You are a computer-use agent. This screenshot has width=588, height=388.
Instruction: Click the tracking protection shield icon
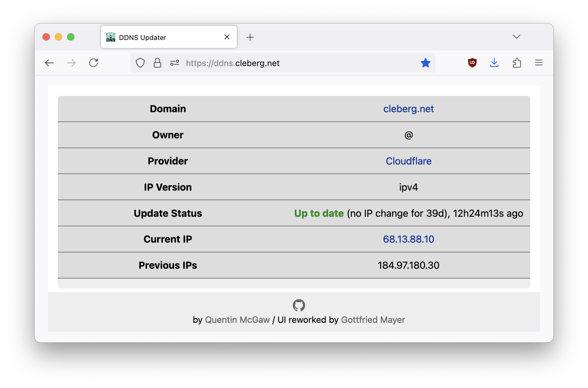140,63
